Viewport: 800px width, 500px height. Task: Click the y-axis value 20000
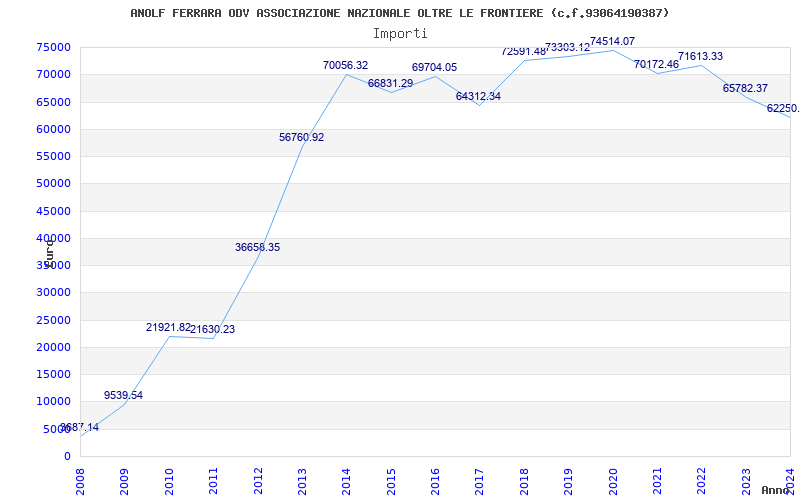54,347
